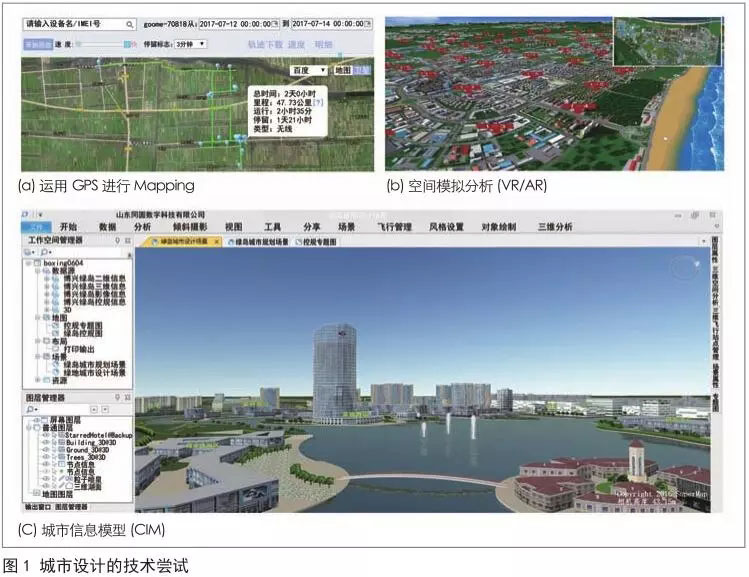
Task: Toggle visibility eye of 屏幕图层
Action: click(37, 420)
